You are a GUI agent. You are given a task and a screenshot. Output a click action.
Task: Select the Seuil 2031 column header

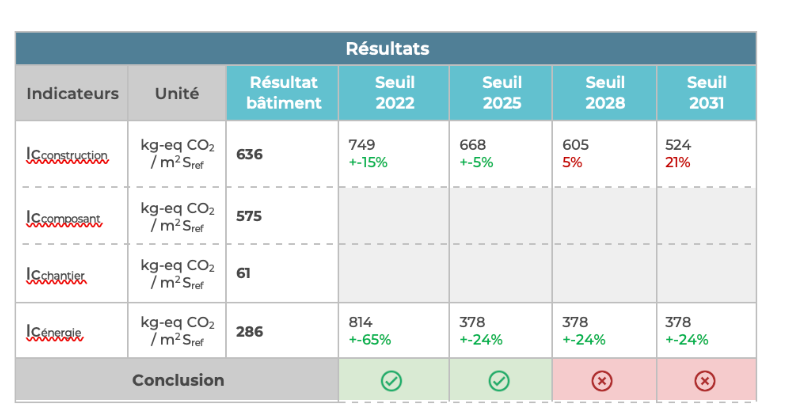pos(706,93)
